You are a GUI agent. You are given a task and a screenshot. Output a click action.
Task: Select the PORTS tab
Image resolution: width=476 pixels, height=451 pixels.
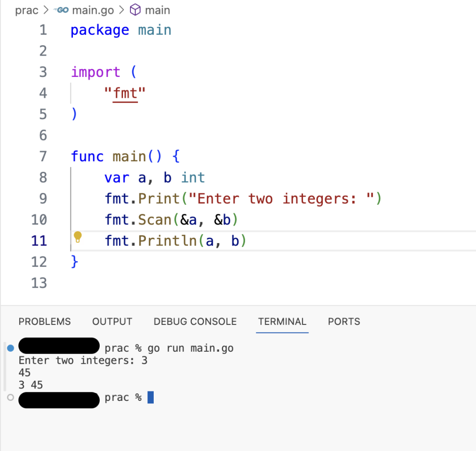[x=344, y=322]
